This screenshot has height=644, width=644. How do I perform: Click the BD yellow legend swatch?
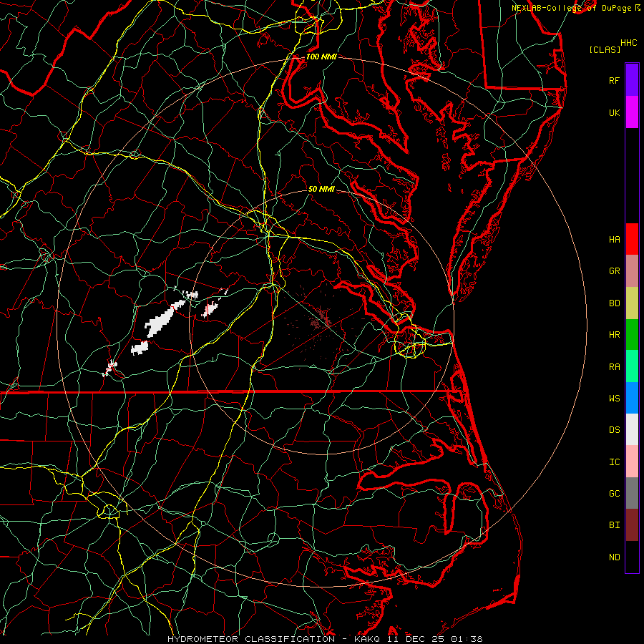pyautogui.click(x=632, y=303)
